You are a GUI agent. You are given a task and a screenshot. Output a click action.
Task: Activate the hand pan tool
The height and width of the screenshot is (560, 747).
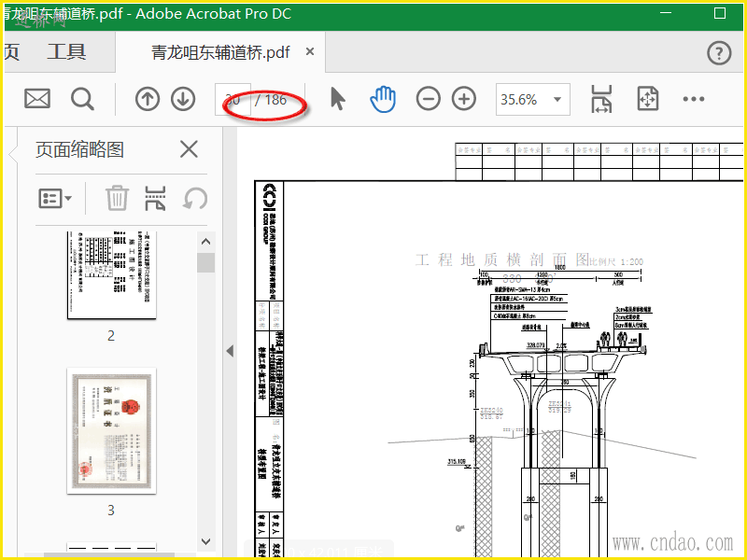pyautogui.click(x=383, y=99)
